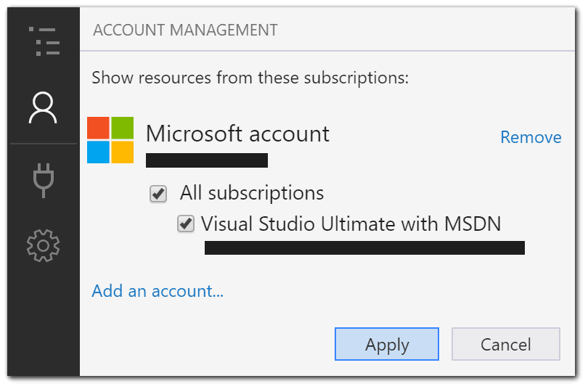Image resolution: width=588 pixels, height=389 pixels.
Task: Click the Remove account link
Action: [531, 137]
